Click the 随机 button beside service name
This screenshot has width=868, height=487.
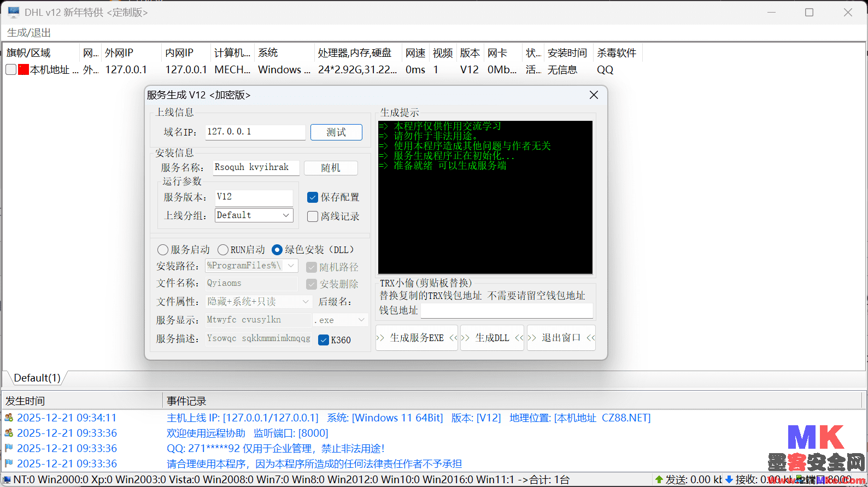pos(331,168)
